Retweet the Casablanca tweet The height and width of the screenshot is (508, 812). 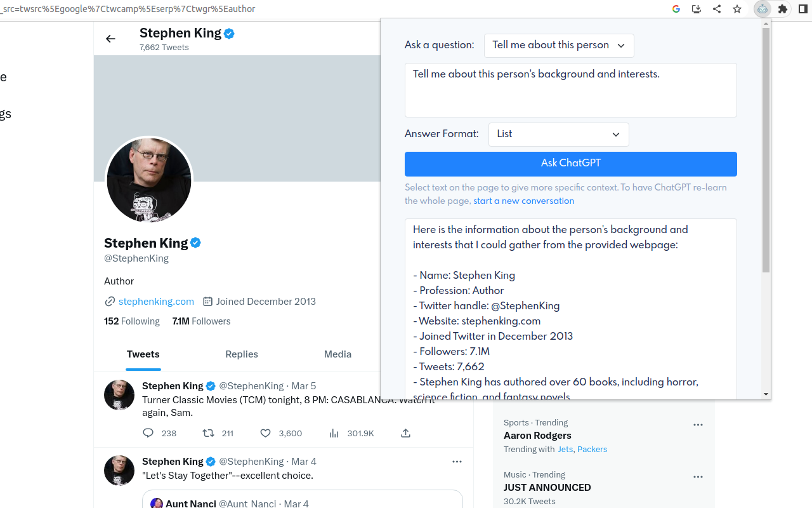click(208, 433)
